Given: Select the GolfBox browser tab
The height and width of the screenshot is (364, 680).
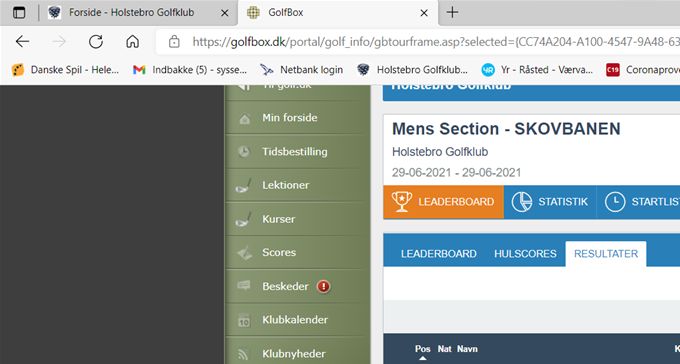Looking at the screenshot, I should coord(338,13).
